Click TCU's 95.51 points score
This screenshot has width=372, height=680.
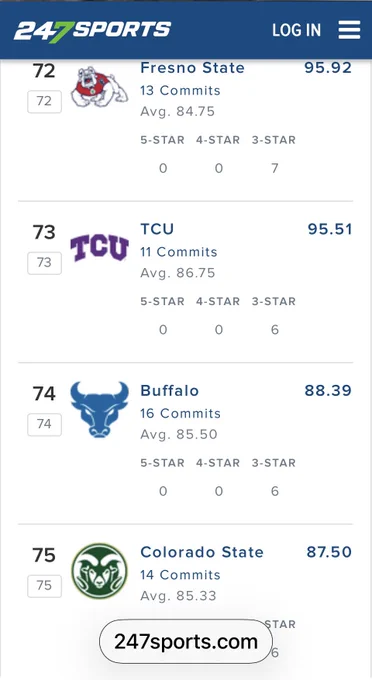(x=330, y=229)
